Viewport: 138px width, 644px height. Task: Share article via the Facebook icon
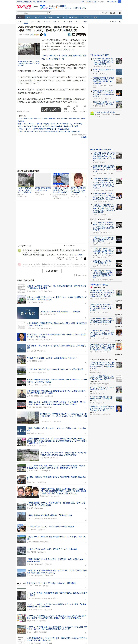[45, 35]
